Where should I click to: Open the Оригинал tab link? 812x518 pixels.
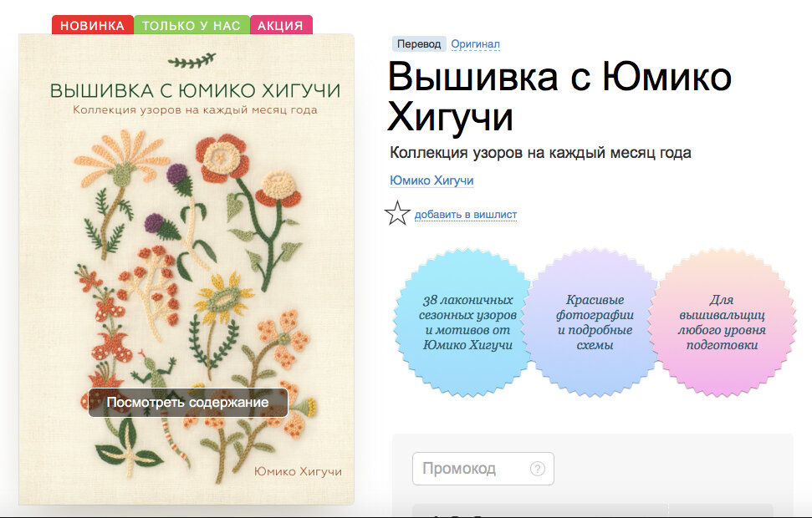(475, 44)
